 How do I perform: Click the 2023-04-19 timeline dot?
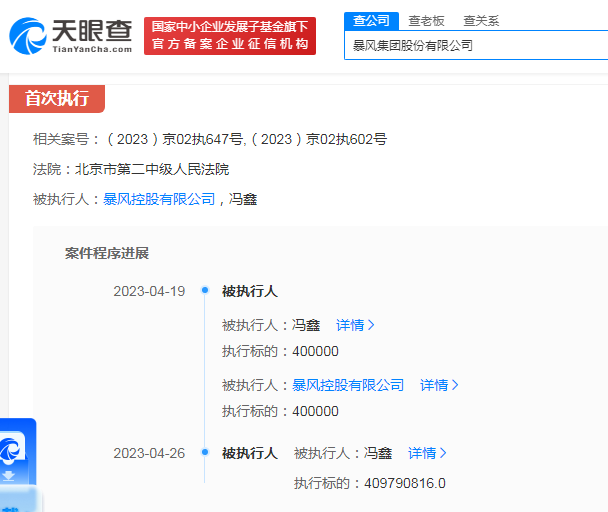click(x=205, y=290)
